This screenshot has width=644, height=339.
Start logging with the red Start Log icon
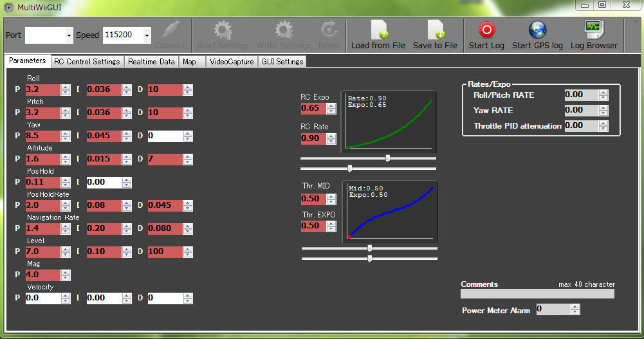486,30
